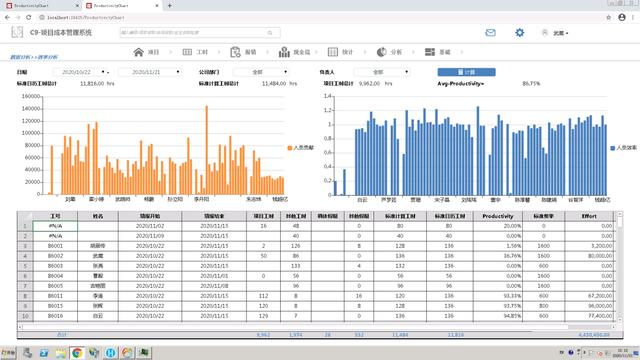Click the C9 system logo icon
Screen dimensions: 640x360
(x=17, y=32)
